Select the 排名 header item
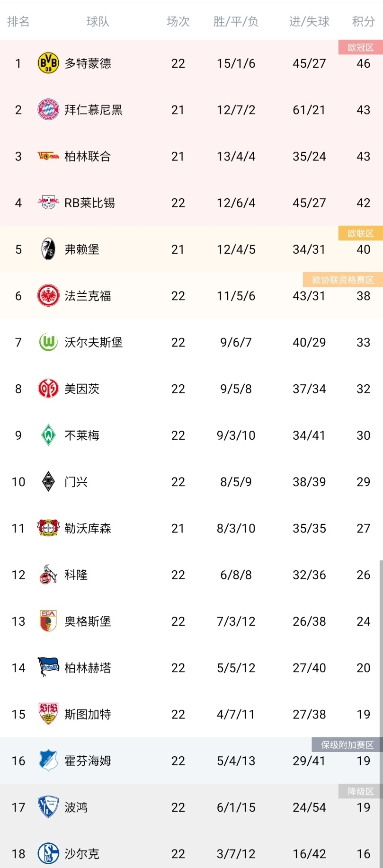 (19, 21)
